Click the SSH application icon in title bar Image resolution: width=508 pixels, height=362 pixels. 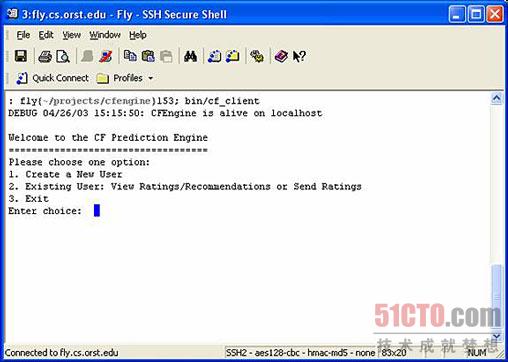pyautogui.click(x=12, y=14)
